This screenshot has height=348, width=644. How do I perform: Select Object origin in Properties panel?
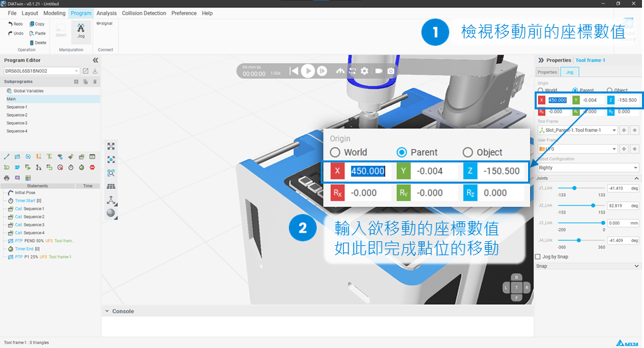coord(610,90)
